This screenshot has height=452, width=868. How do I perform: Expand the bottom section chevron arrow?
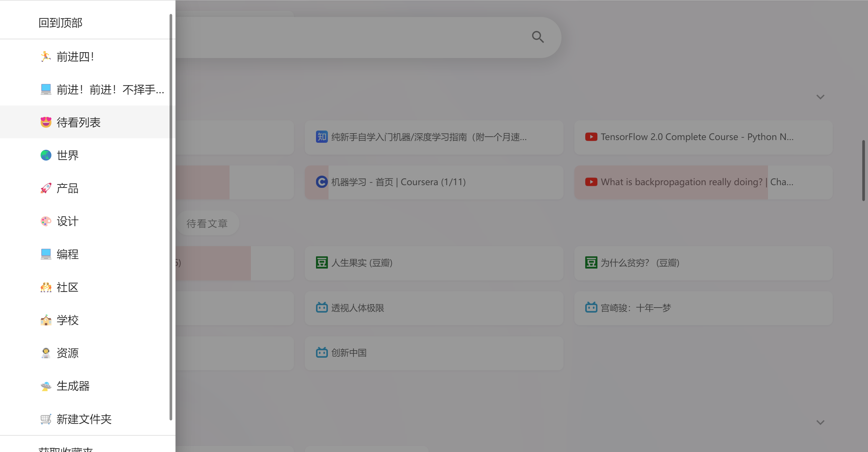(x=820, y=422)
